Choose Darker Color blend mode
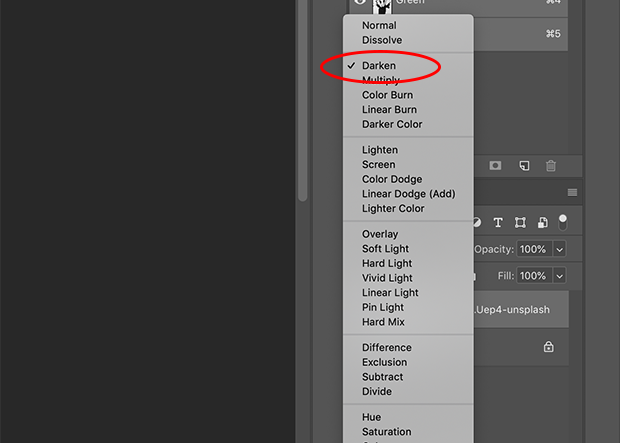 408,124
